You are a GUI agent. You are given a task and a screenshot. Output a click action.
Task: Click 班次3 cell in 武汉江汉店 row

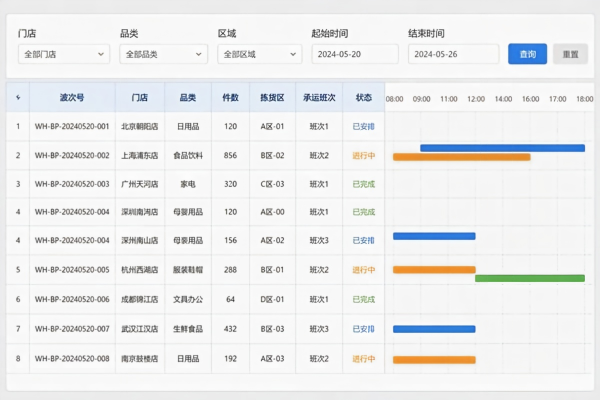point(319,329)
